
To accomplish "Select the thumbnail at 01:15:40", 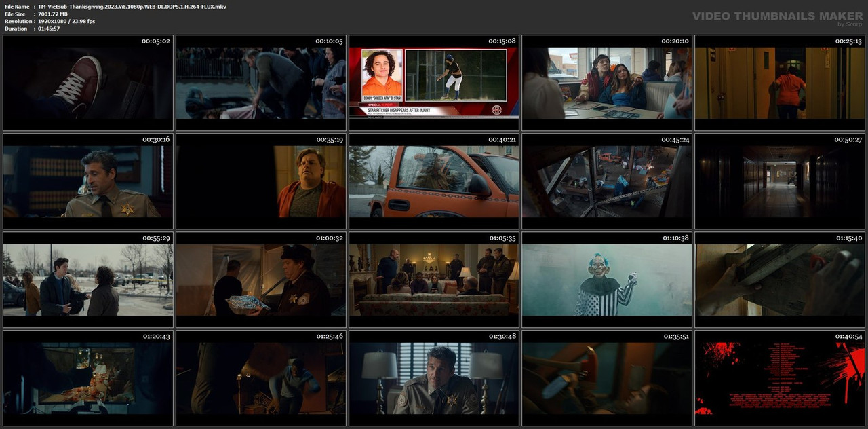I will click(x=780, y=280).
